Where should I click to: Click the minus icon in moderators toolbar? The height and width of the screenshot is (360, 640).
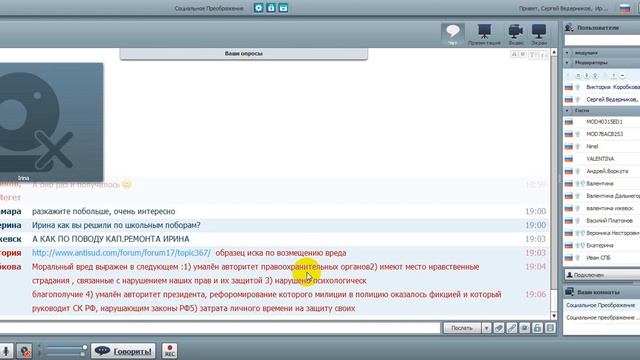pos(622,76)
